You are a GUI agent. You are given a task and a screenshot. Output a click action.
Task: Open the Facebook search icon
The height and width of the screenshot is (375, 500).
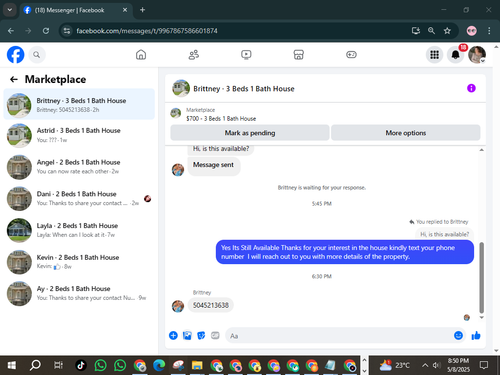37,55
